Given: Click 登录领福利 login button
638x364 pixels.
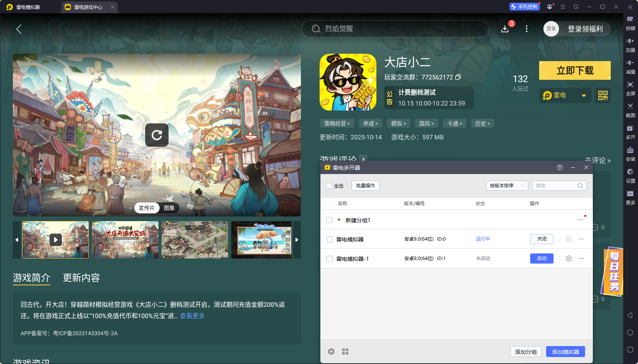Looking at the screenshot, I should point(585,29).
